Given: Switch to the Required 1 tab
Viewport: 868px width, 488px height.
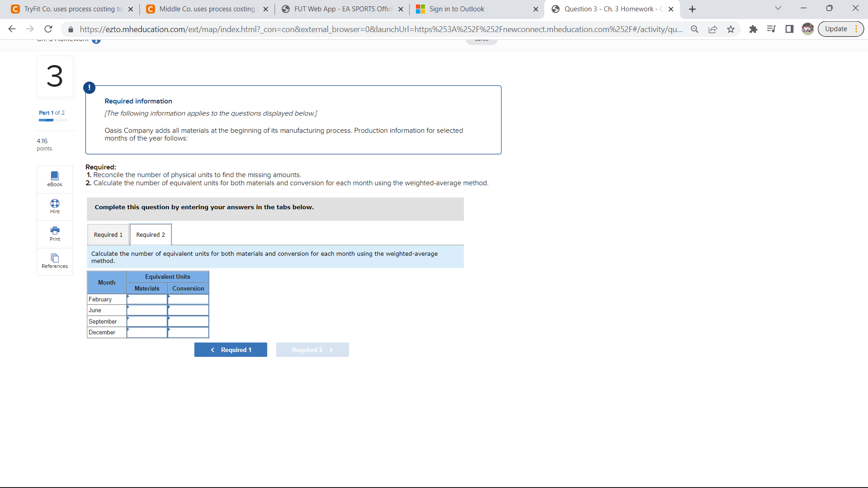Looking at the screenshot, I should click(x=108, y=234).
